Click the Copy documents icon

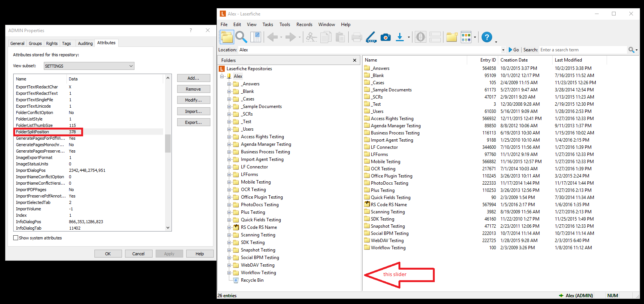326,37
